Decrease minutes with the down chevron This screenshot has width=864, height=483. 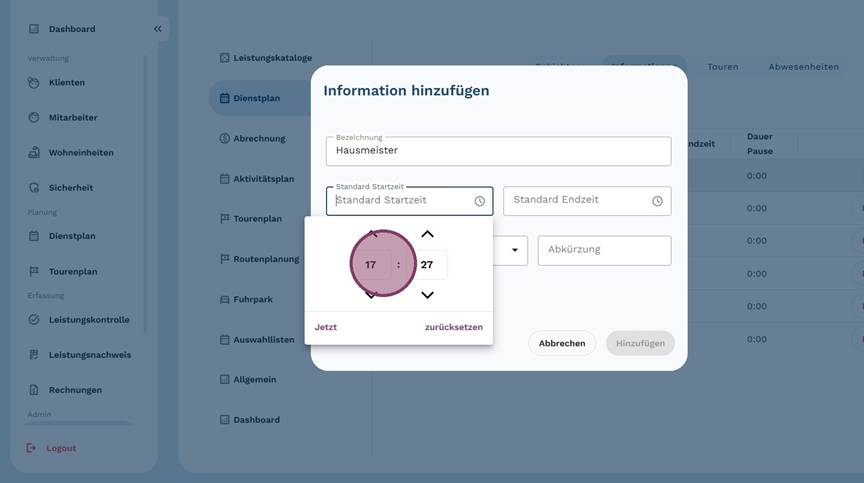[x=427, y=295]
